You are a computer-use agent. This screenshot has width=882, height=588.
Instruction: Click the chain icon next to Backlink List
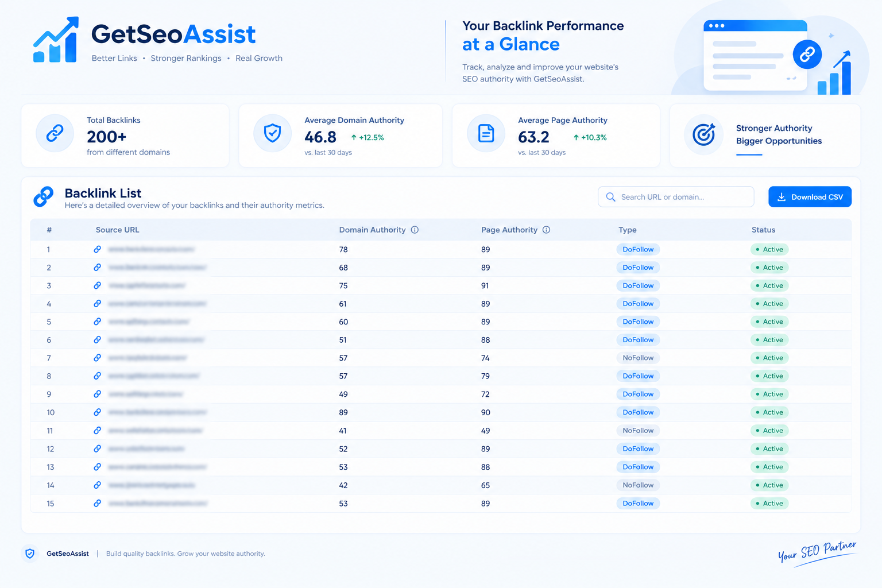[x=44, y=196]
